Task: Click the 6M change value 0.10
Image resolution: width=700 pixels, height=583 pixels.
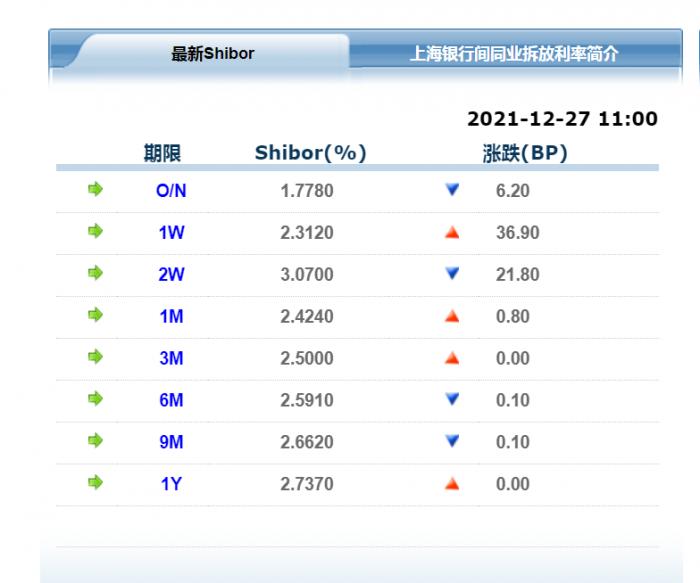Action: click(x=512, y=400)
